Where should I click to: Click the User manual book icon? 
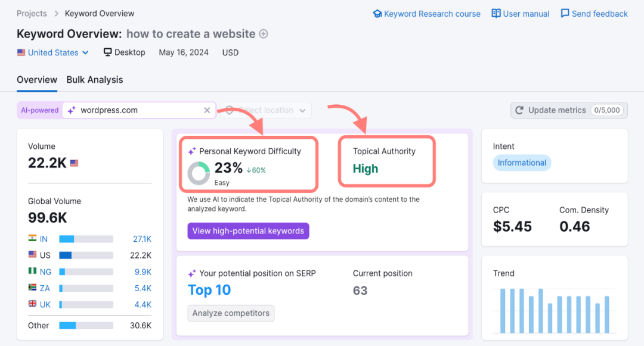pos(496,14)
